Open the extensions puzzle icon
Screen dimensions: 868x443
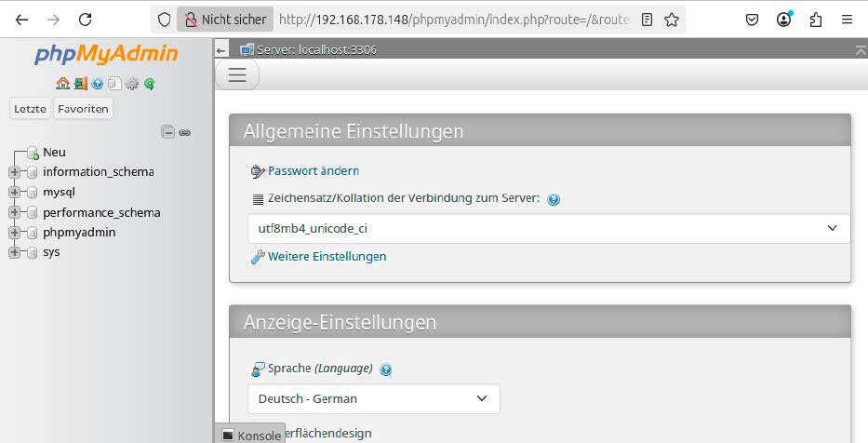(815, 20)
